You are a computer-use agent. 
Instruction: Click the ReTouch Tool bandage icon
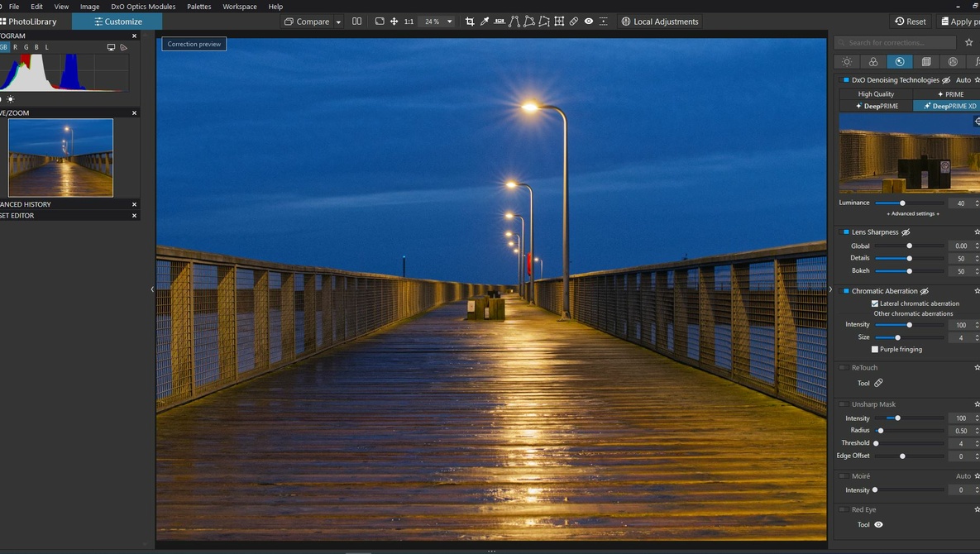click(x=879, y=383)
